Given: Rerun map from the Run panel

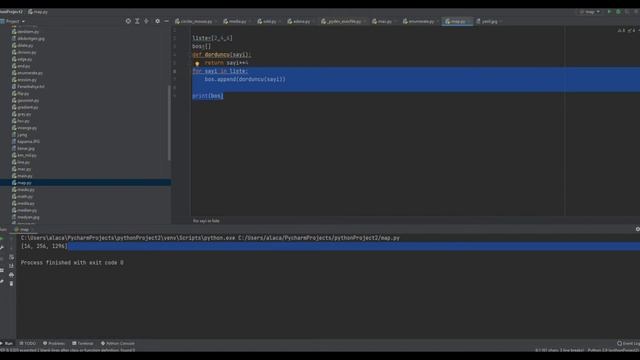Looking at the screenshot, I should (2, 239).
